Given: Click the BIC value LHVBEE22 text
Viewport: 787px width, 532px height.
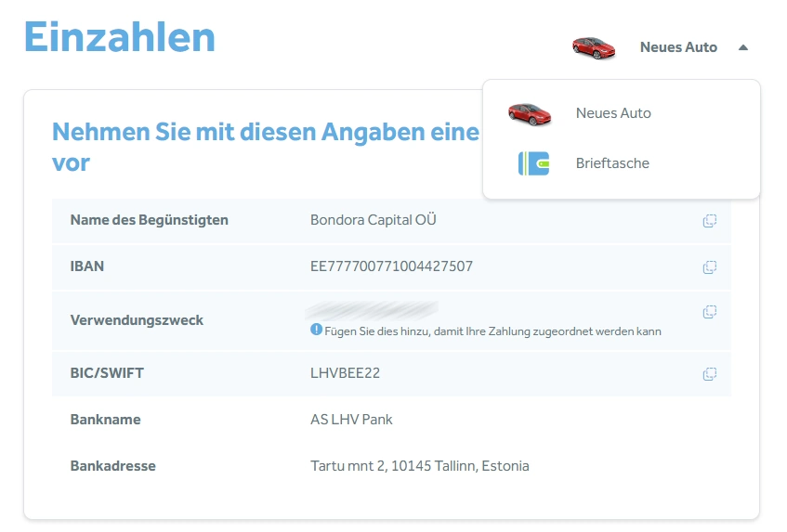Looking at the screenshot, I should 345,373.
